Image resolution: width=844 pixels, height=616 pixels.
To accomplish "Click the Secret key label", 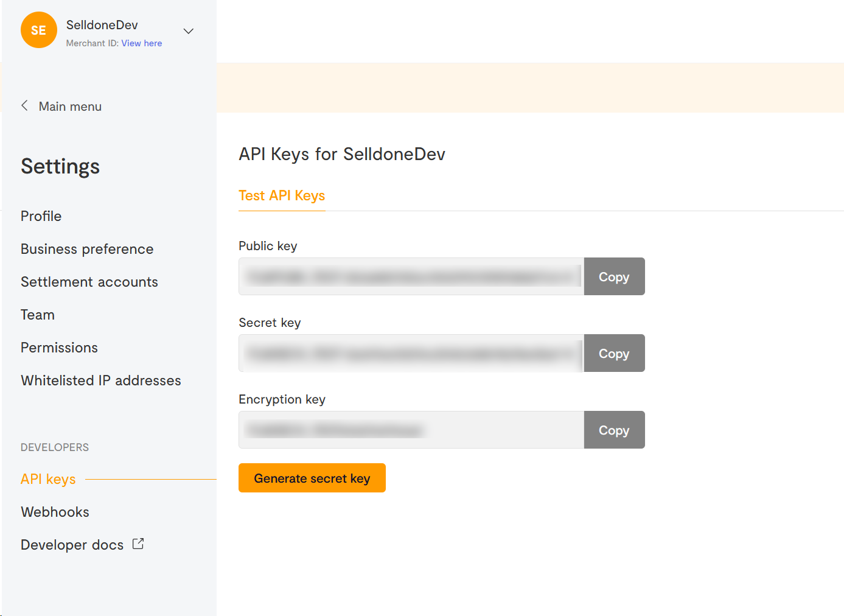I will (270, 323).
